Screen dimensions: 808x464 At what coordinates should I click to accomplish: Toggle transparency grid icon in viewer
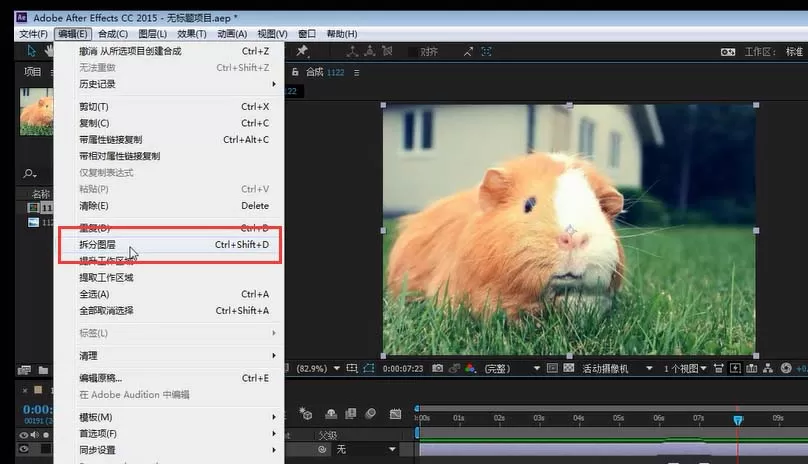pos(568,368)
